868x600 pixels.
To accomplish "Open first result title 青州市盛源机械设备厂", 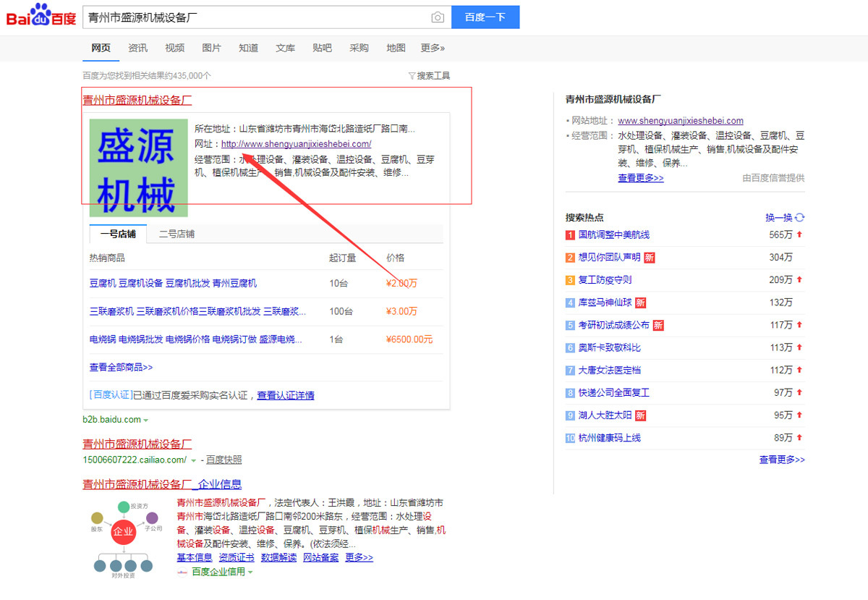I will (137, 100).
